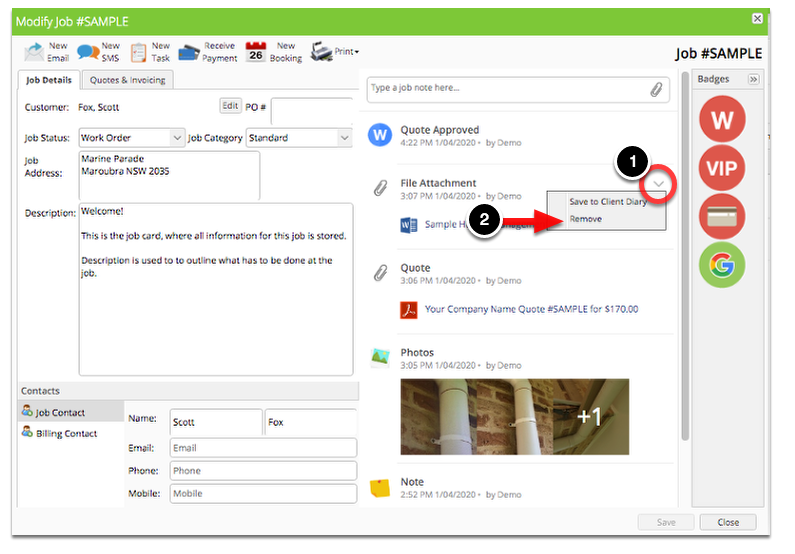The image size is (795, 554).
Task: Click the Mobile input field
Action: pyautogui.click(x=263, y=494)
